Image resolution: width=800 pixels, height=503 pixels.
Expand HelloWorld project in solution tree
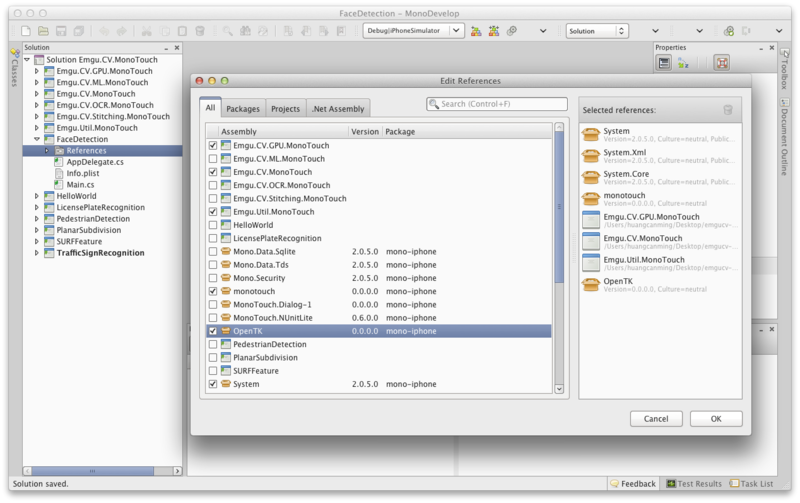pos(37,196)
